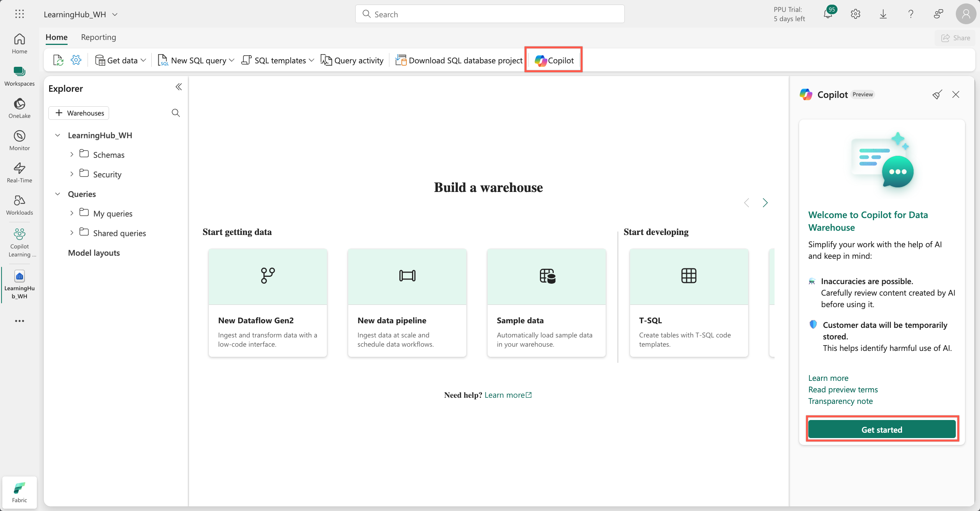Open the LearningHub_WH title dropdown

coord(115,15)
